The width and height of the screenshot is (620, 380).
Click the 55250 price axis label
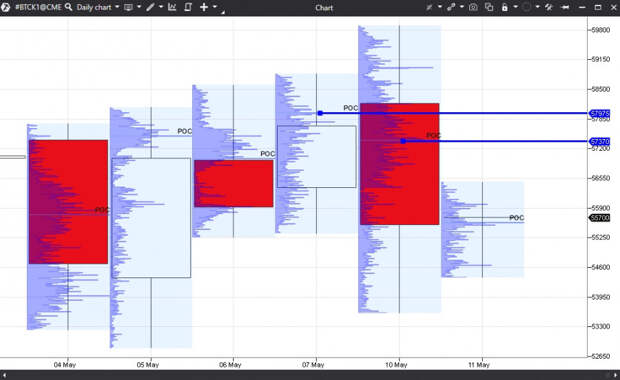[601, 237]
